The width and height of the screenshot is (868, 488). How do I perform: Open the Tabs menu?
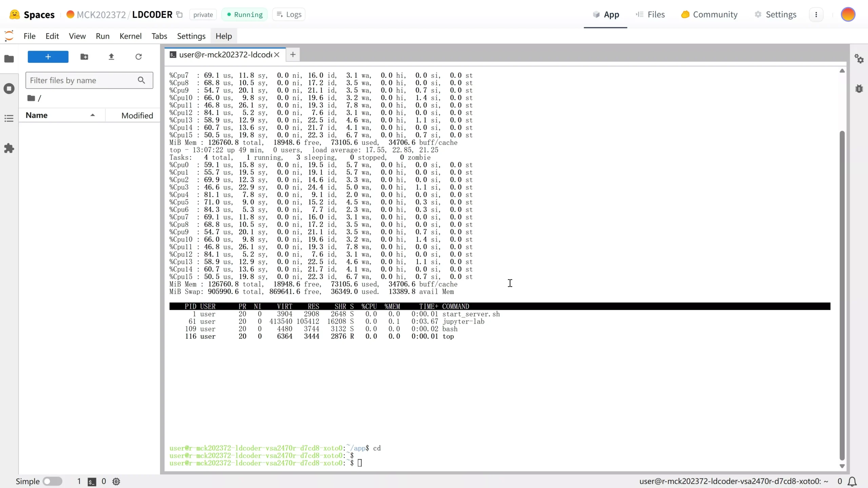click(x=159, y=36)
